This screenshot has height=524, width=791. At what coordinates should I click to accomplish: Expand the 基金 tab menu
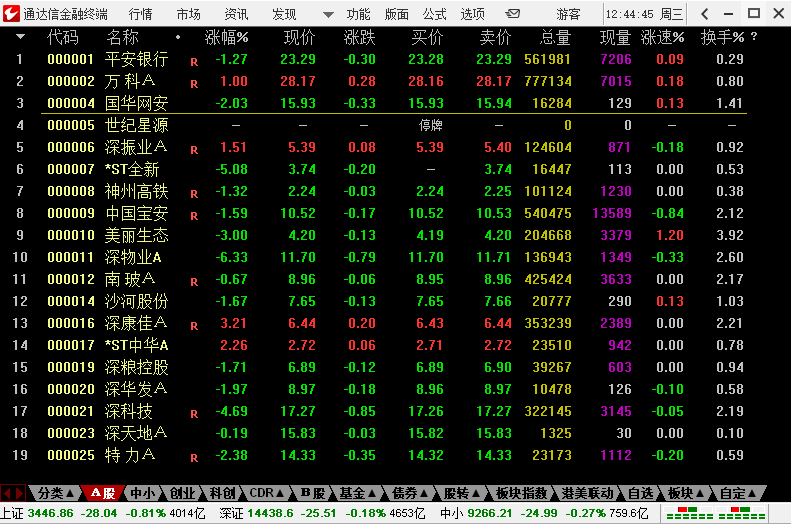358,493
